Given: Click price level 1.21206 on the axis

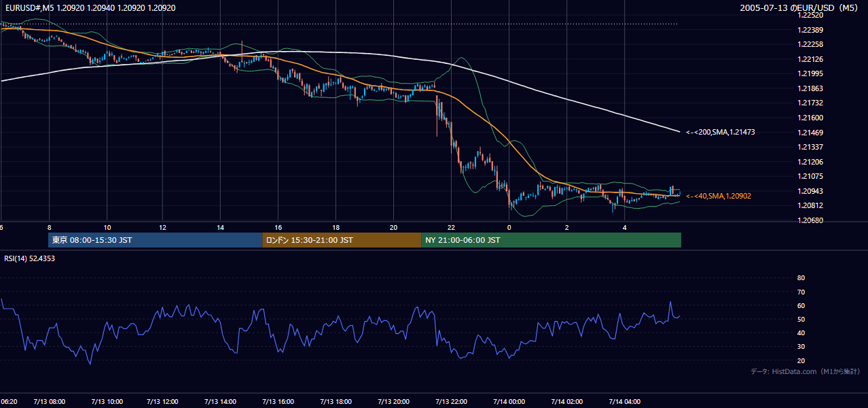Looking at the screenshot, I should pyautogui.click(x=810, y=162).
